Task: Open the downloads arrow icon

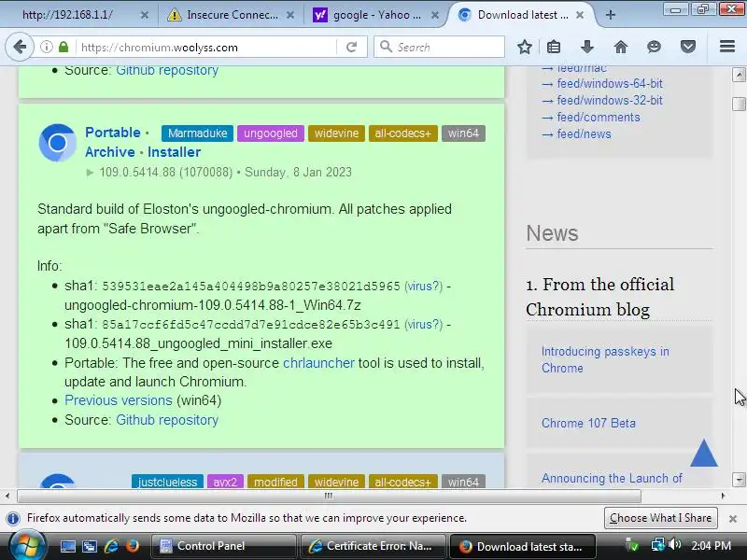Action: 587,47
